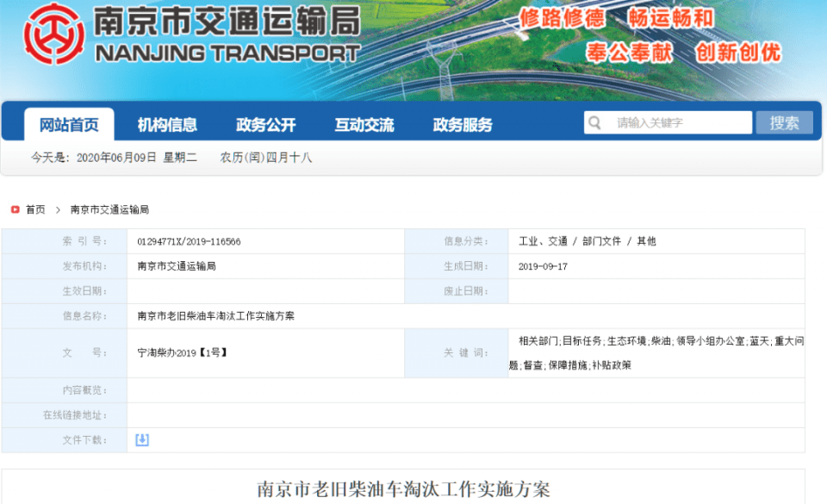Switch to the 机构信息 menu

click(167, 125)
